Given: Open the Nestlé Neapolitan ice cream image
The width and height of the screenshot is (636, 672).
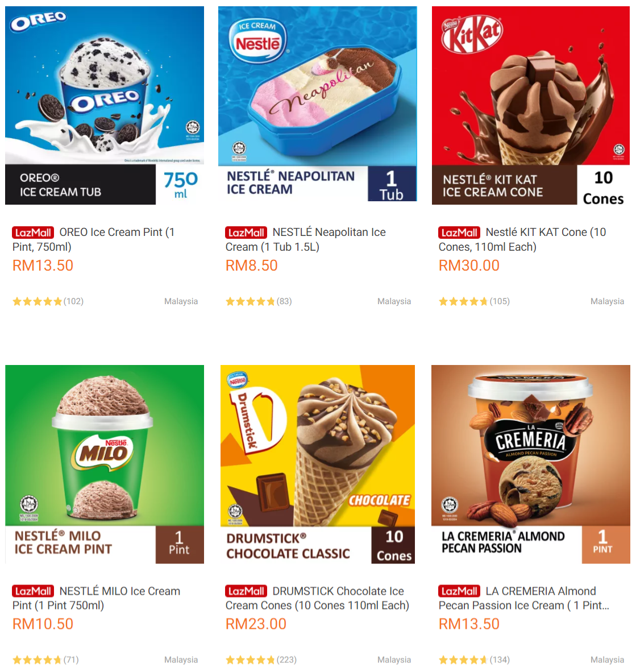Looking at the screenshot, I should point(318,103).
